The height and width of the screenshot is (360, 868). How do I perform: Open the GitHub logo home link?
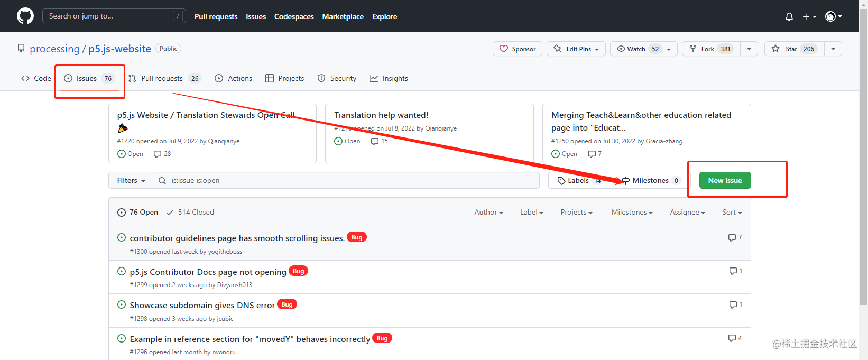(x=25, y=16)
